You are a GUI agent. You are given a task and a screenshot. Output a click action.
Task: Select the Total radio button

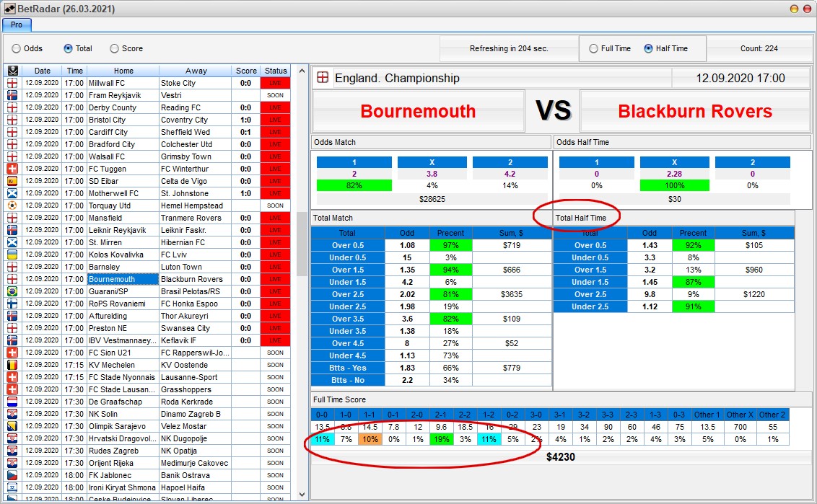tap(68, 48)
